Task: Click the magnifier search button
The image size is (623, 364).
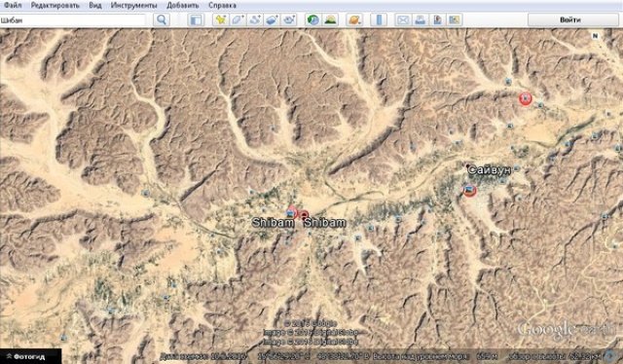Action: pyautogui.click(x=162, y=19)
